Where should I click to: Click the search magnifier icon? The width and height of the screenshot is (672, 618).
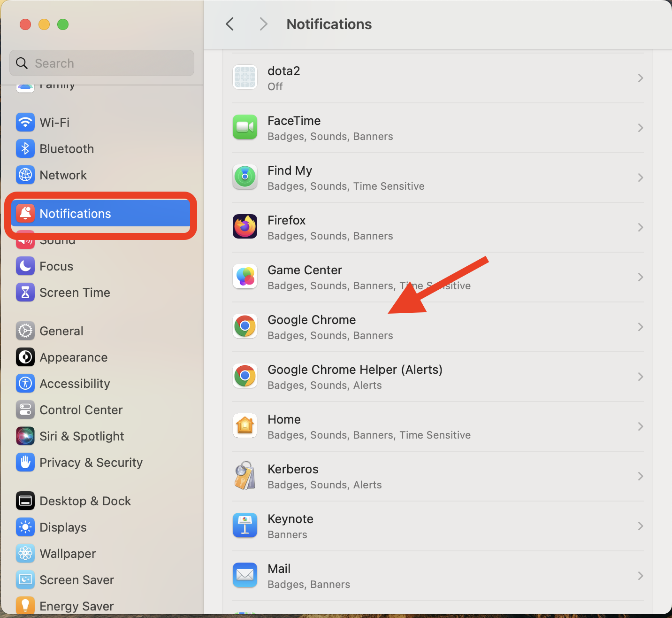pyautogui.click(x=22, y=63)
